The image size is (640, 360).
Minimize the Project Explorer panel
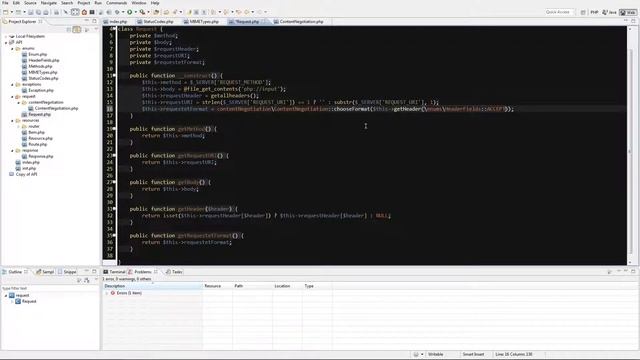click(x=87, y=21)
